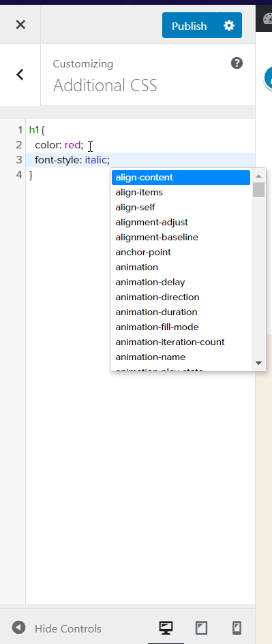
Task: Close the Customizer with the X icon
Action: (x=20, y=25)
